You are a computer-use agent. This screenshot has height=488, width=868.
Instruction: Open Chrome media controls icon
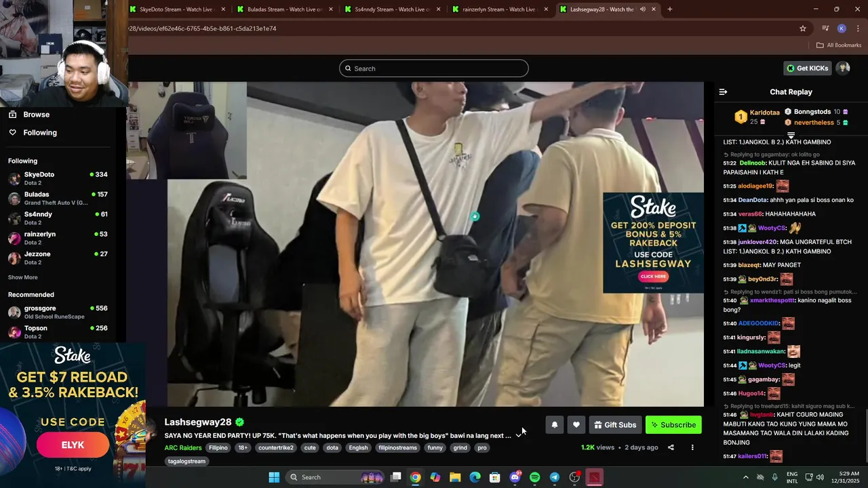[x=825, y=28]
